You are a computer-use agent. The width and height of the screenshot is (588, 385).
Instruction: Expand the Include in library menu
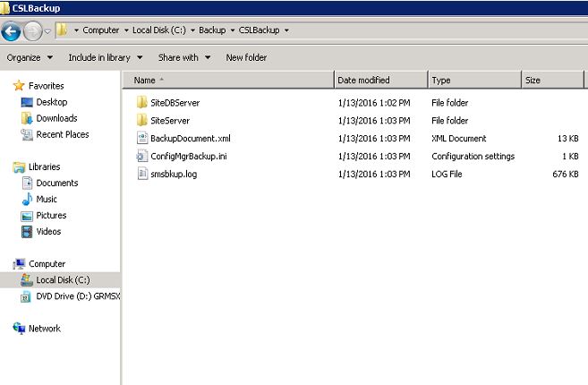104,57
